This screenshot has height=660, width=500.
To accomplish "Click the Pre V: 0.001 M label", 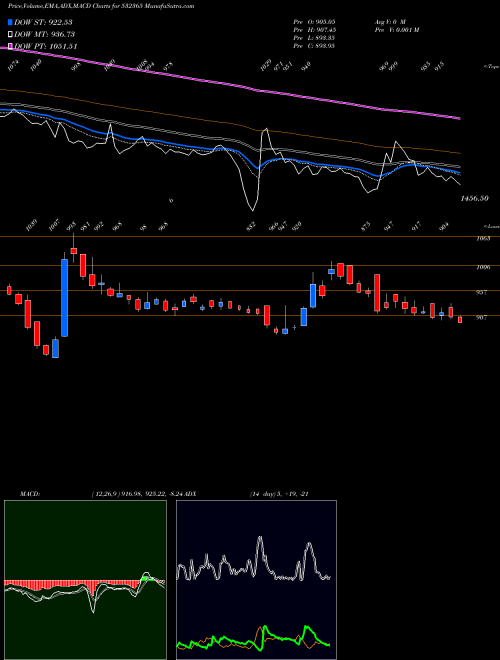I will [396, 29].
